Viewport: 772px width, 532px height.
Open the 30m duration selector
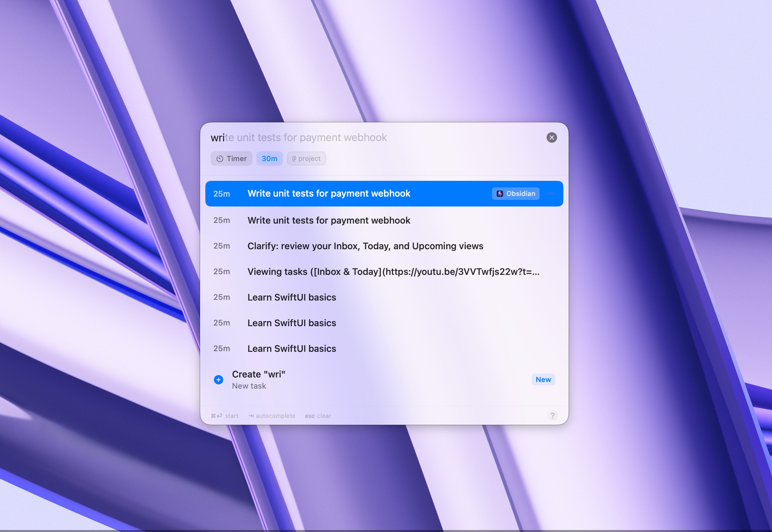(269, 159)
